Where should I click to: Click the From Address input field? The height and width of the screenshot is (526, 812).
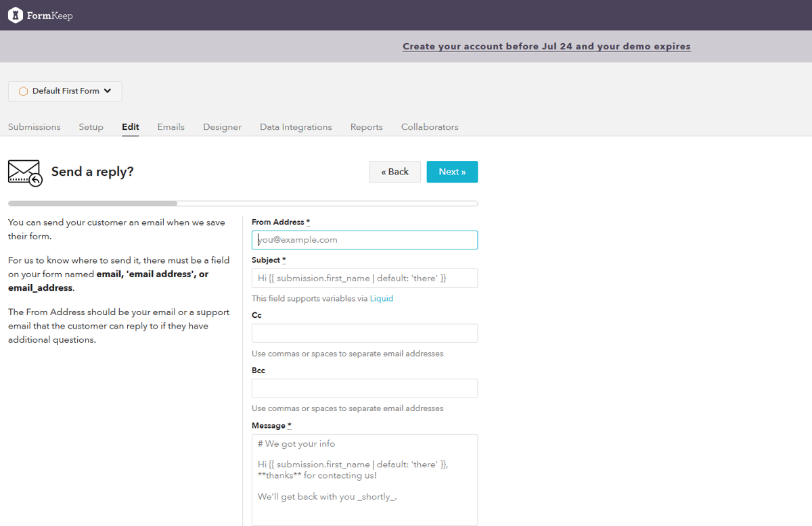[x=364, y=239]
